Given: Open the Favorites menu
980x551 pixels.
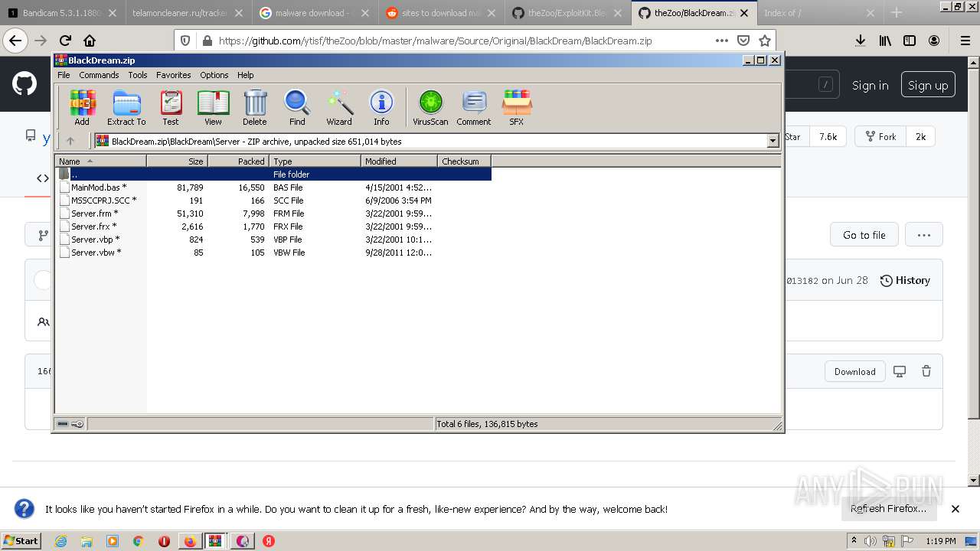Looking at the screenshot, I should (x=174, y=75).
